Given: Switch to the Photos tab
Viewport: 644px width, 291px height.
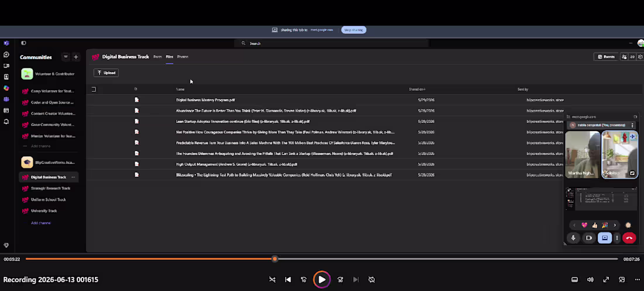Looking at the screenshot, I should (183, 57).
